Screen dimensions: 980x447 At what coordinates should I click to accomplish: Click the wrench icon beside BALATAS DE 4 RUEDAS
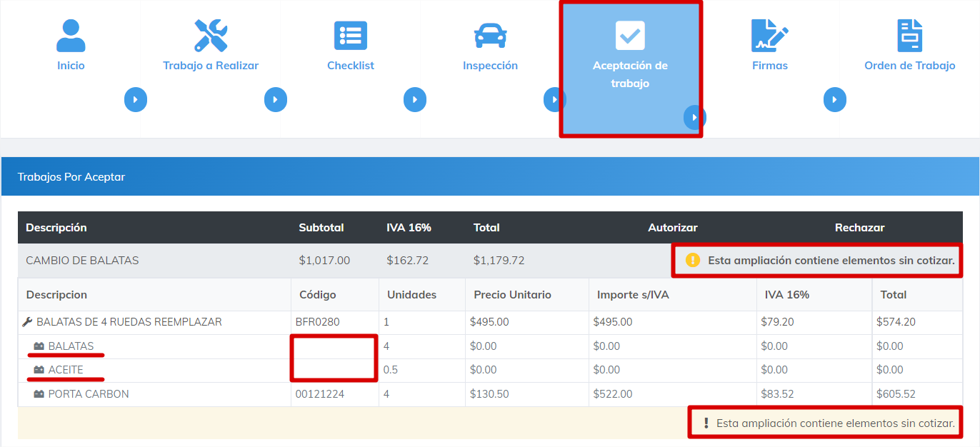(28, 322)
